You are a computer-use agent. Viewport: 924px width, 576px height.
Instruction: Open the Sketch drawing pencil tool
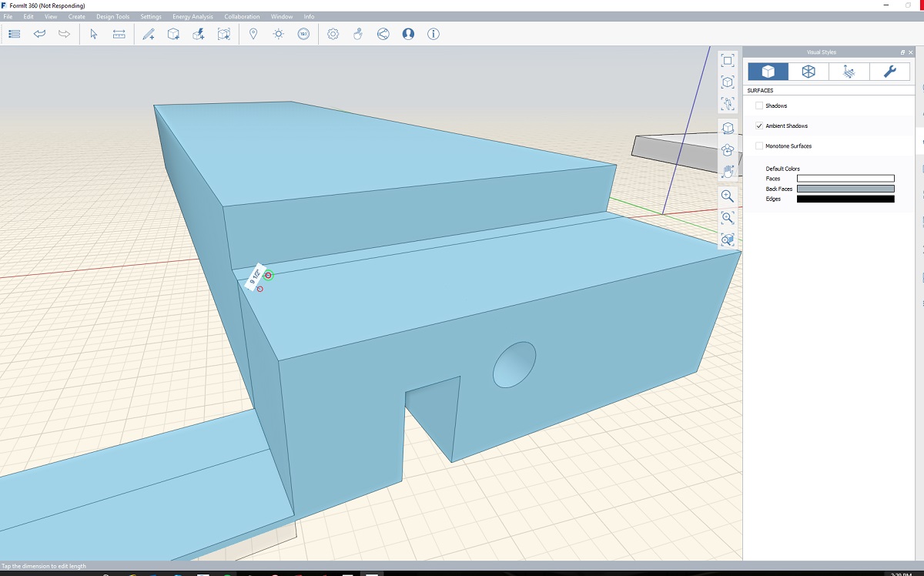(149, 34)
